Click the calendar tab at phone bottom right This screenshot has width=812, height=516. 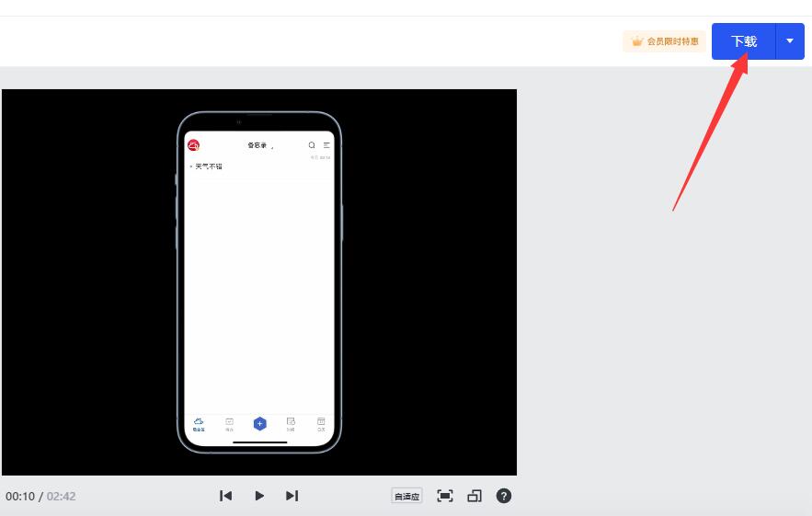tap(321, 424)
